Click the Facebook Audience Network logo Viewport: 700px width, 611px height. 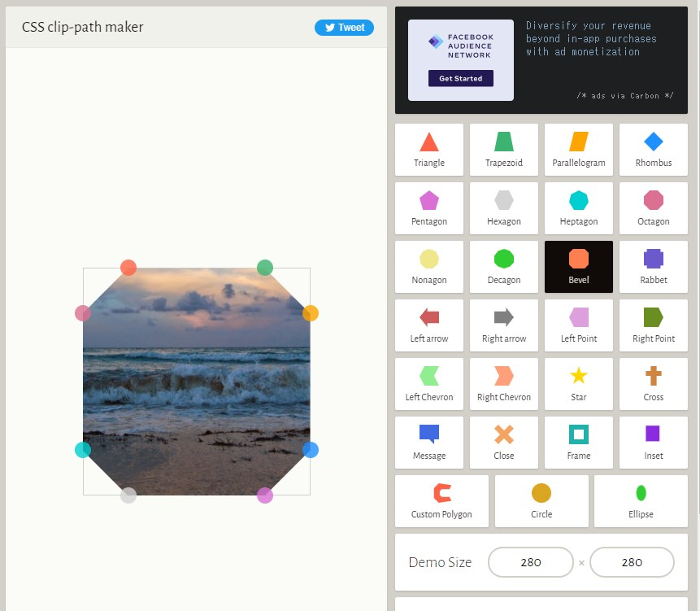[x=461, y=46]
